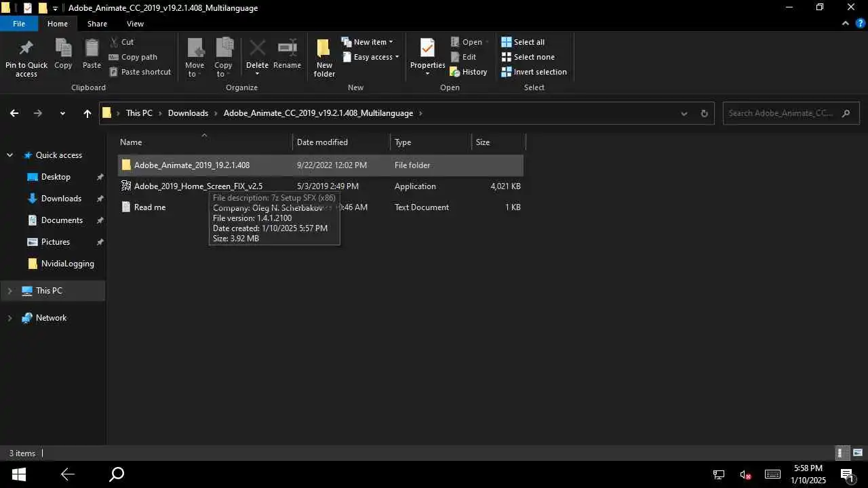Screen dimensions: 868x488
Task: Click Paste shortcut
Action: pos(140,72)
